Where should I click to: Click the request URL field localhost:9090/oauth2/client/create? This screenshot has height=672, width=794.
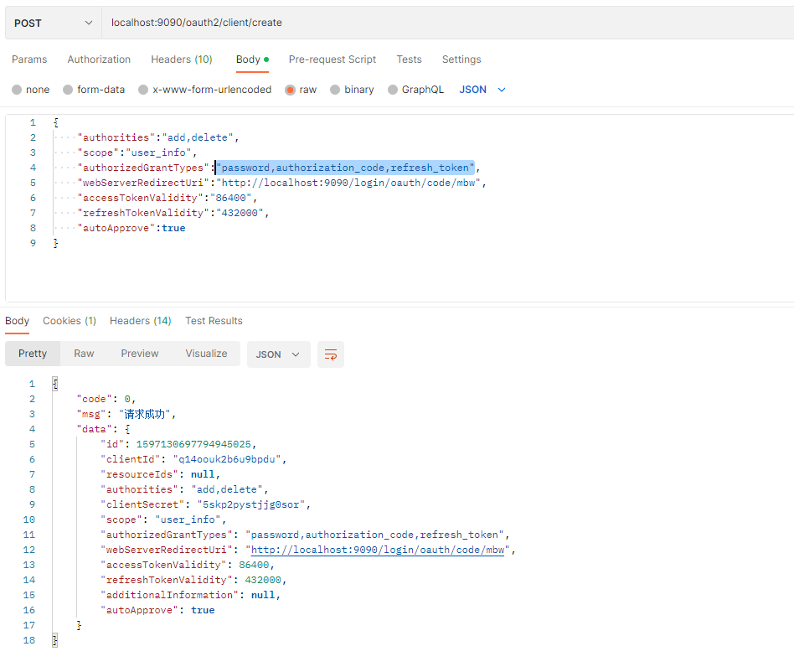(447, 23)
